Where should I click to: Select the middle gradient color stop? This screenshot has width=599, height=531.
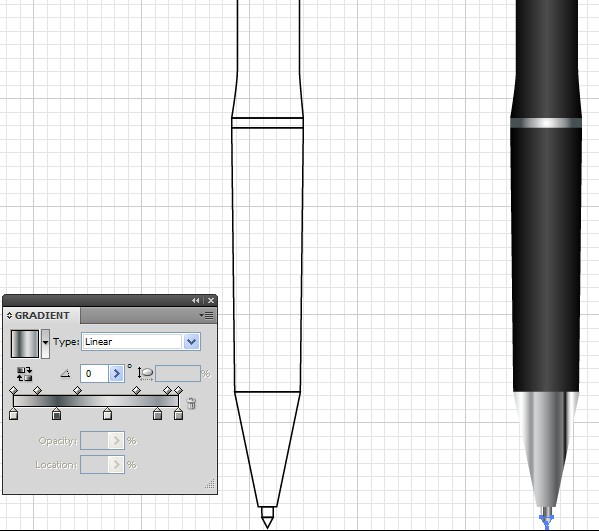tap(108, 414)
